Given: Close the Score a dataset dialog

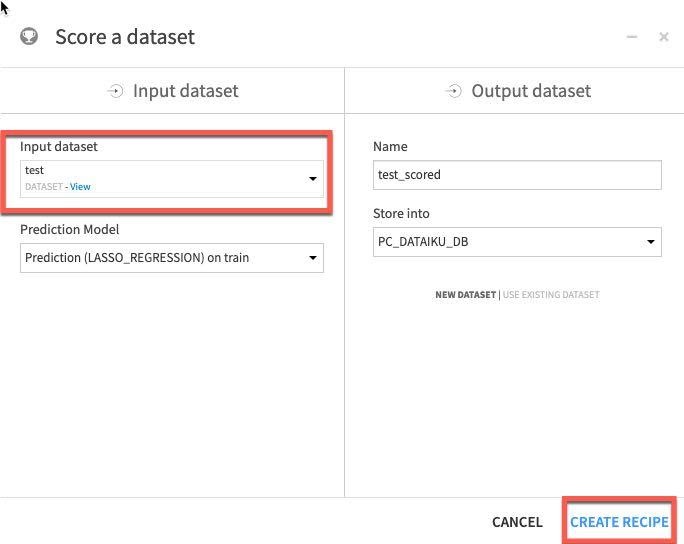Looking at the screenshot, I should (664, 37).
